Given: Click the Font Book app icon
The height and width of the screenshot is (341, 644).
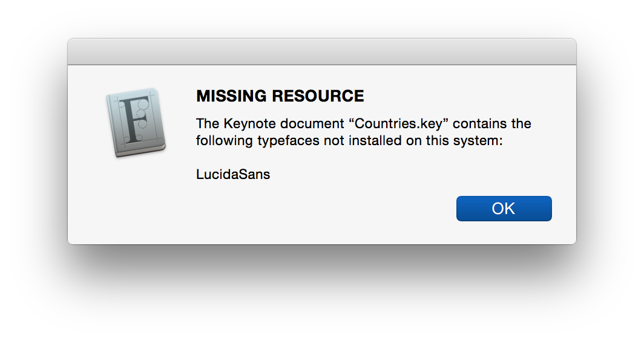Looking at the screenshot, I should click(x=136, y=122).
